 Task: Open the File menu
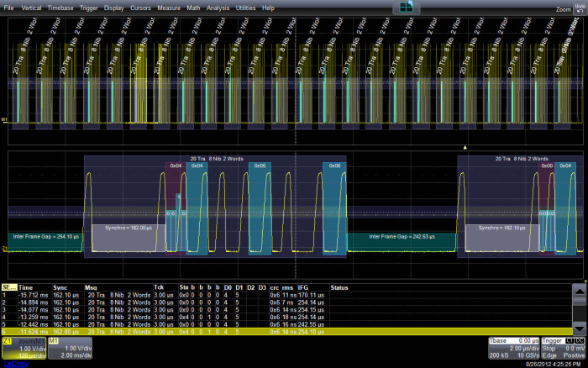click(x=9, y=8)
